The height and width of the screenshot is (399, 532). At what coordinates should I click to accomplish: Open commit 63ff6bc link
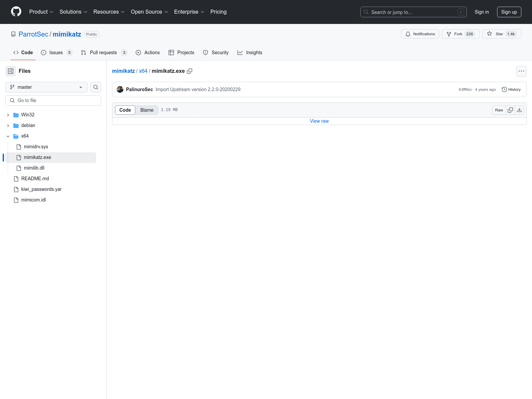pos(465,89)
